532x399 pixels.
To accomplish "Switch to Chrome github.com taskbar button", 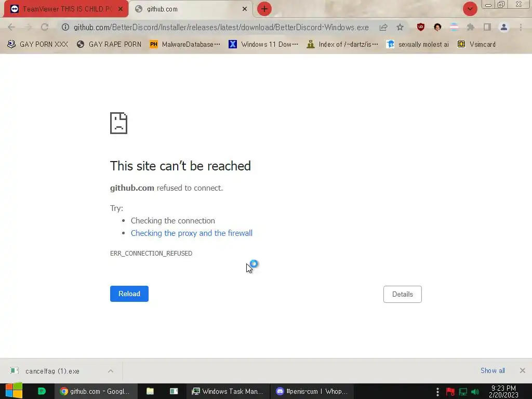I will 96,391.
